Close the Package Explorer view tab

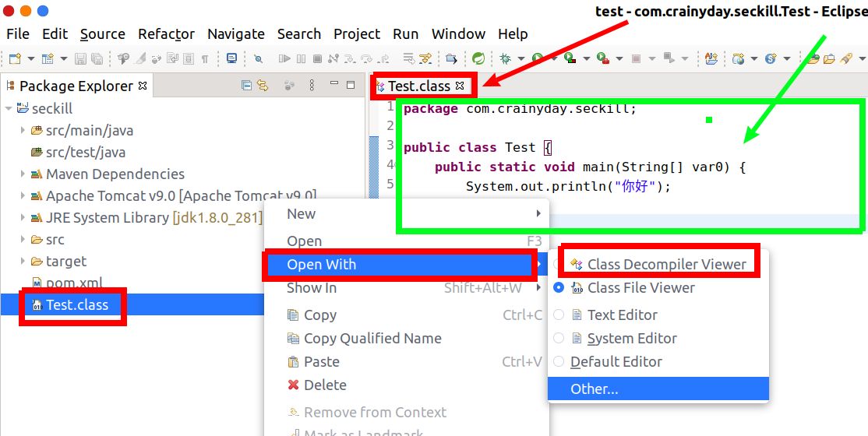[143, 86]
